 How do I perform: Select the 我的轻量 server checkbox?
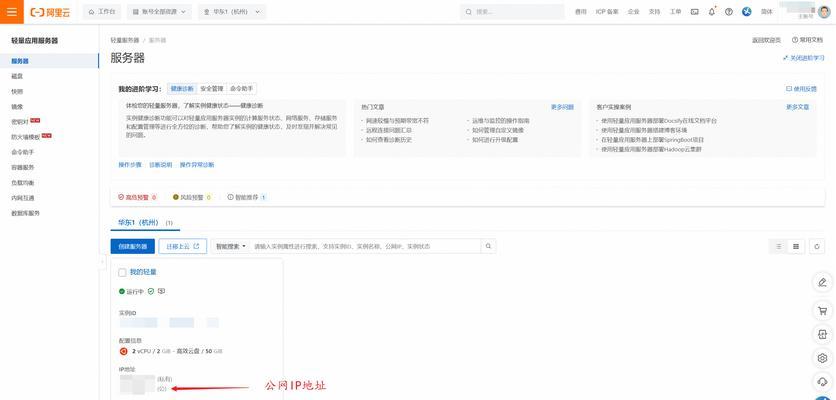pyautogui.click(x=122, y=273)
